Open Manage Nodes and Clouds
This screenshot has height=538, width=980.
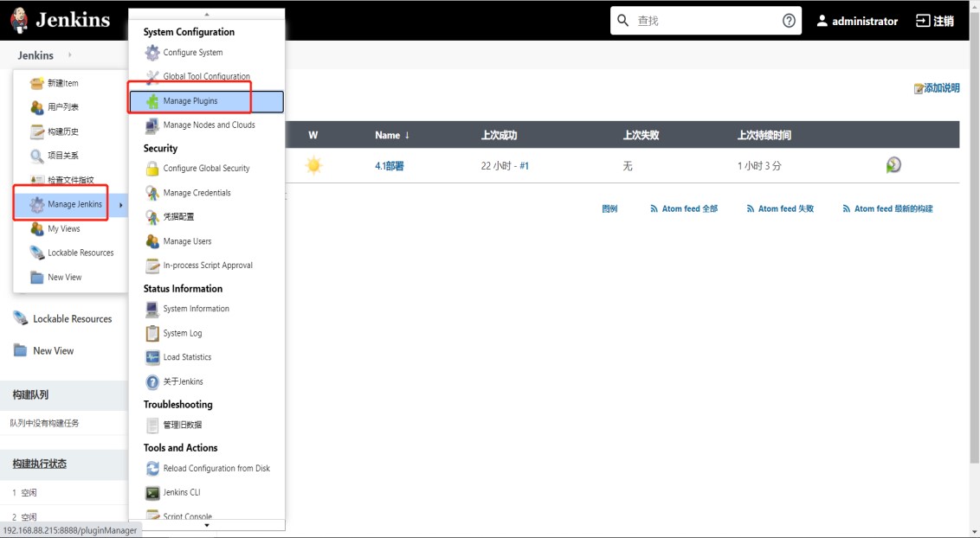tap(209, 125)
